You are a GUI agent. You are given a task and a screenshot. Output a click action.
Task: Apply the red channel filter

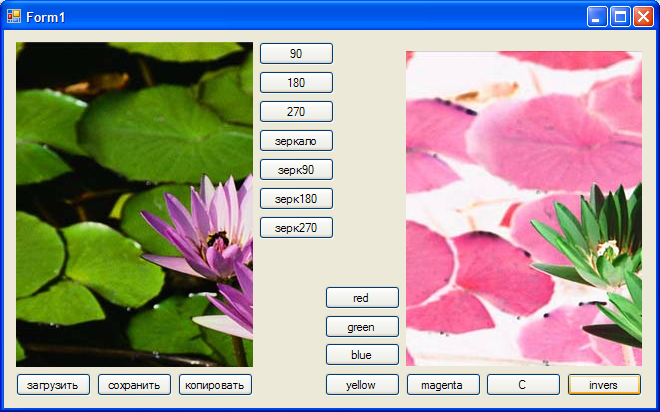(x=362, y=298)
